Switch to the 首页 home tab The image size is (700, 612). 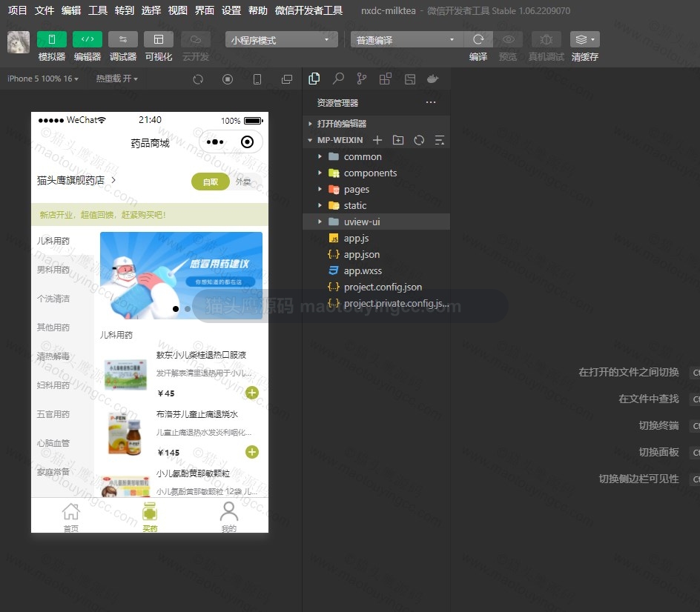pos(71,516)
